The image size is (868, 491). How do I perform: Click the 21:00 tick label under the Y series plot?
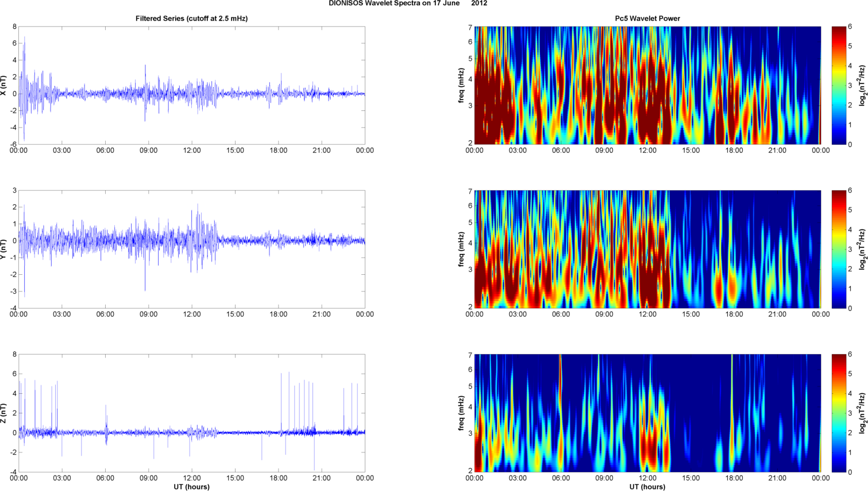[x=322, y=314]
